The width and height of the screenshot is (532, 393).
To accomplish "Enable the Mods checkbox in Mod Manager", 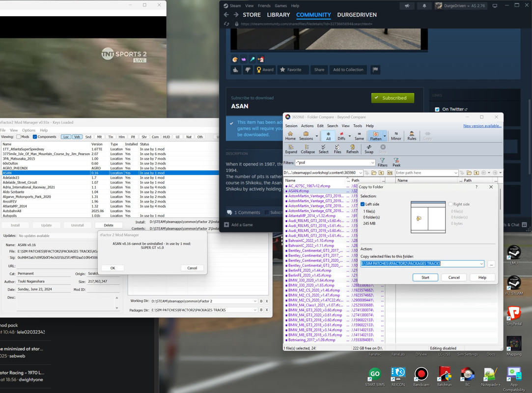I will click(19, 137).
